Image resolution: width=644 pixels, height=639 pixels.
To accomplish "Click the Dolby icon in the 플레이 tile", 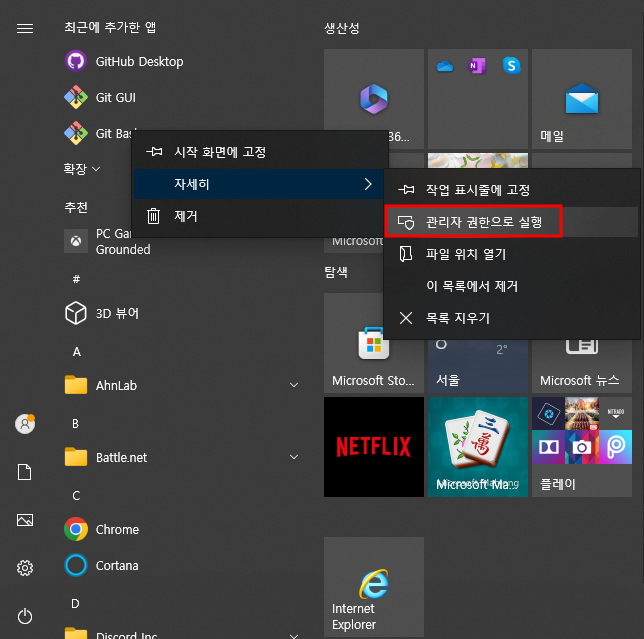I will [x=548, y=447].
